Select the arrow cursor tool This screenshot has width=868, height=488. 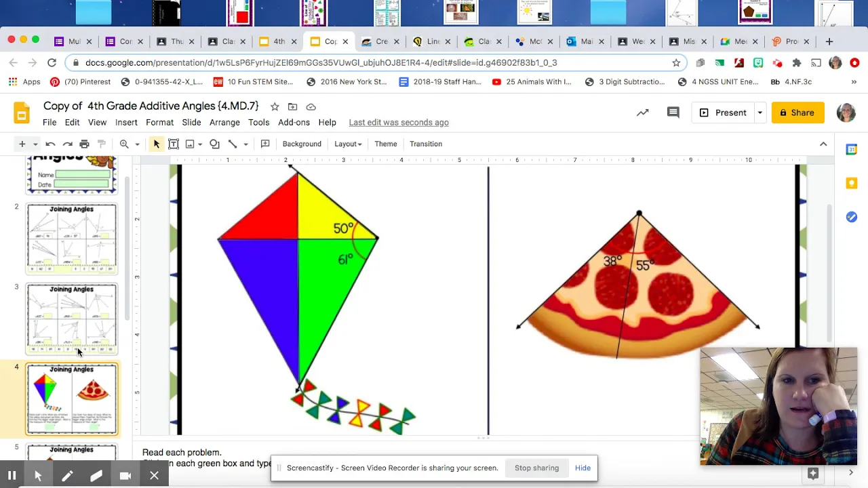tap(157, 144)
